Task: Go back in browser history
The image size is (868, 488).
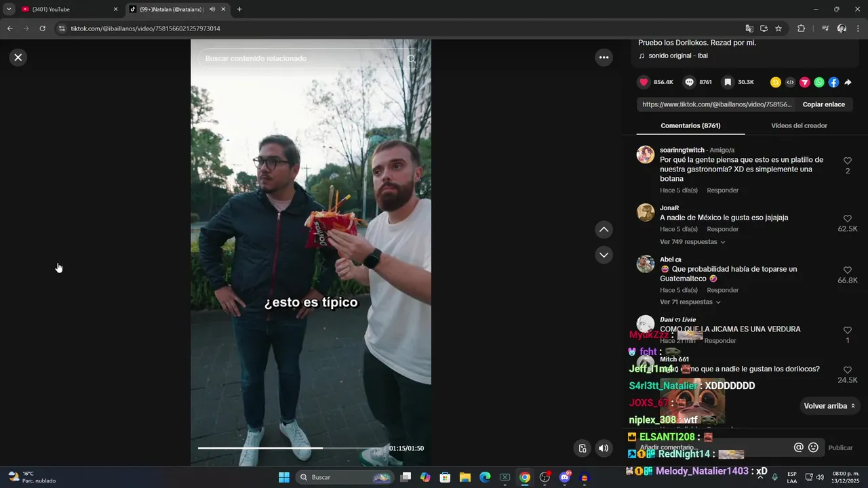Action: (x=9, y=28)
